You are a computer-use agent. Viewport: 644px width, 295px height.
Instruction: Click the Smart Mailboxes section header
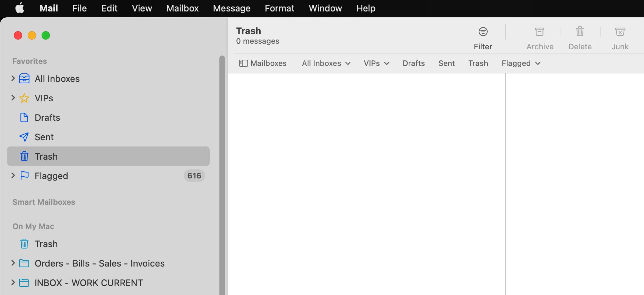pos(44,202)
